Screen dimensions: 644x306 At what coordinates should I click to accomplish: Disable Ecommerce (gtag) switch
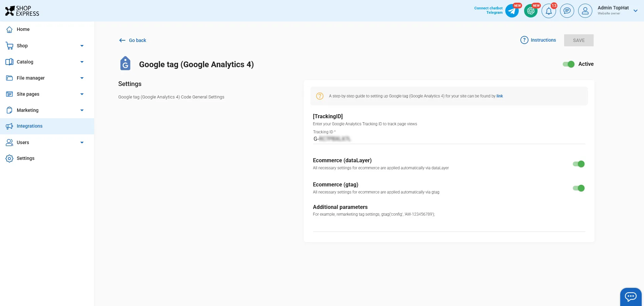(579, 188)
